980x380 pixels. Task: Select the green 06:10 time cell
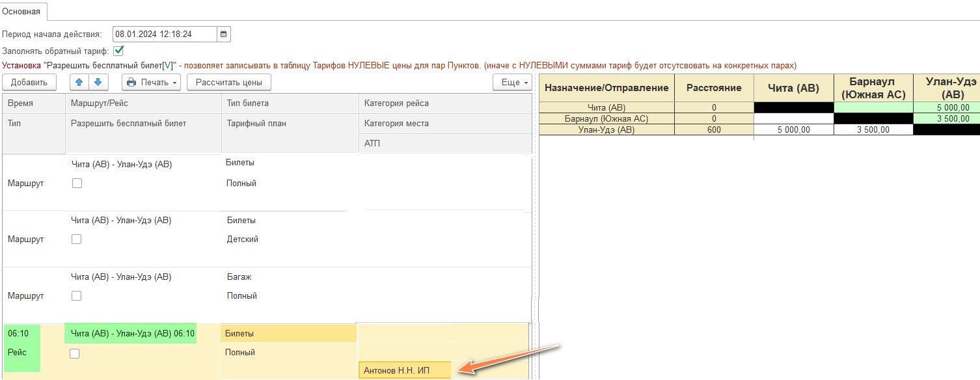coord(21,334)
